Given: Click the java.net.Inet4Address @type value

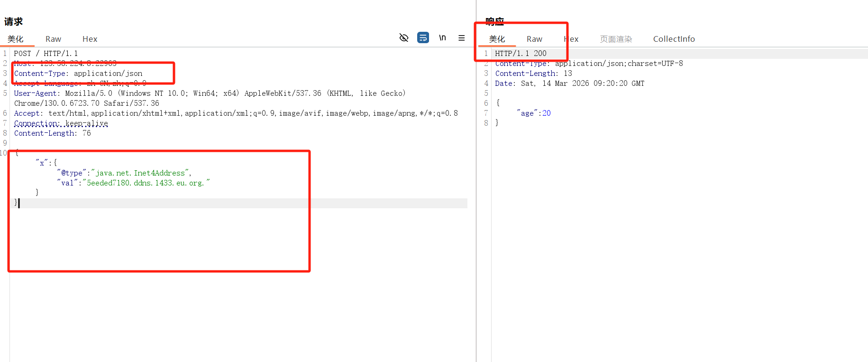Looking at the screenshot, I should coord(140,173).
